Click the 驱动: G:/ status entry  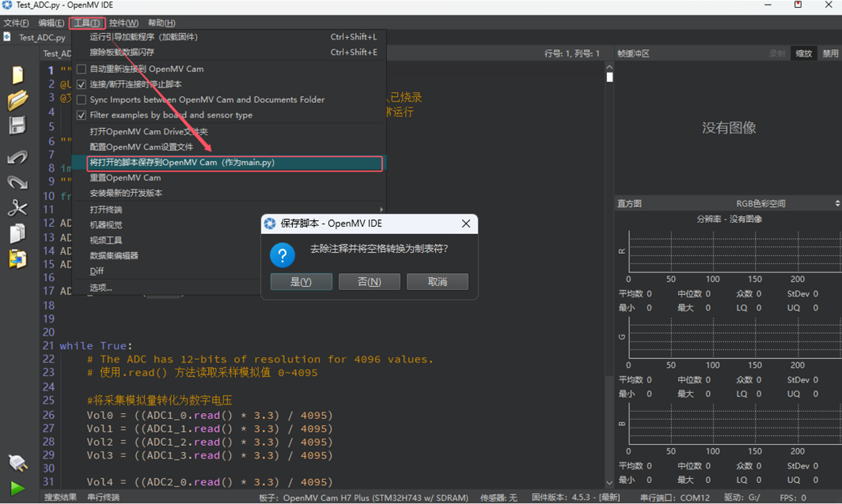coord(742,498)
